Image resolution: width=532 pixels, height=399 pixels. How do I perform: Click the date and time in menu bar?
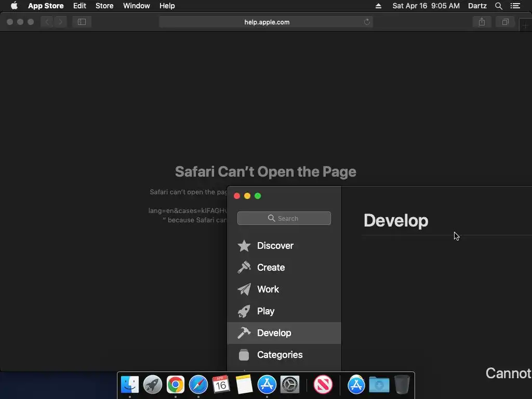pos(426,6)
